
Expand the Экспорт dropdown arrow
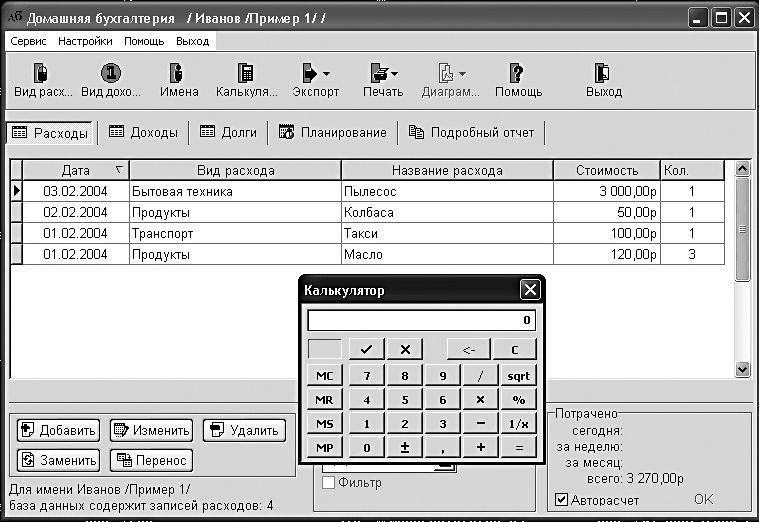pos(327,74)
